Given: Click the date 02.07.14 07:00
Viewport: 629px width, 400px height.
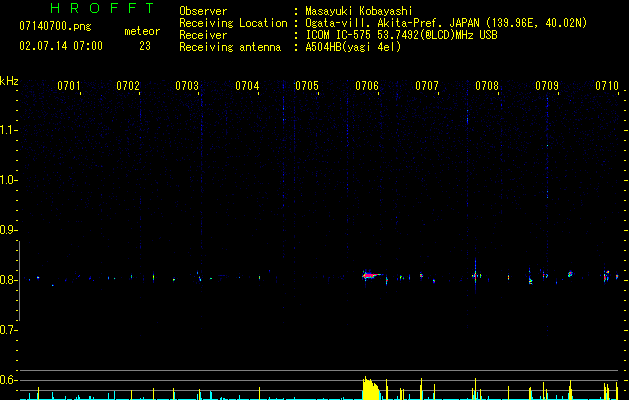Looking at the screenshot, I should click(x=61, y=46).
